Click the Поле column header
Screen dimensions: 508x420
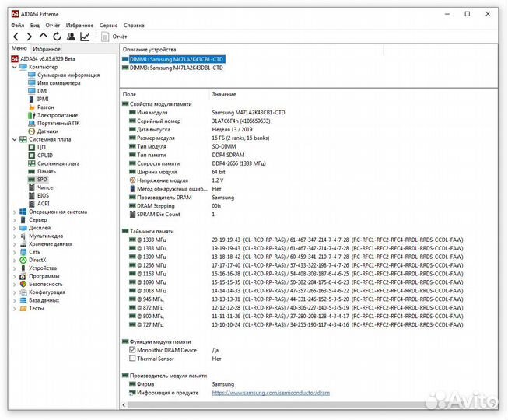click(129, 94)
